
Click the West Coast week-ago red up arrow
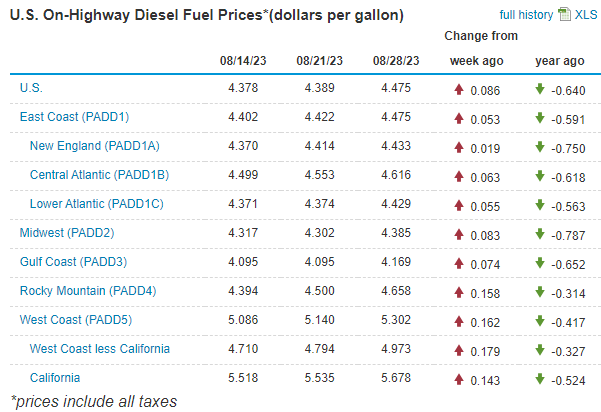click(459, 320)
